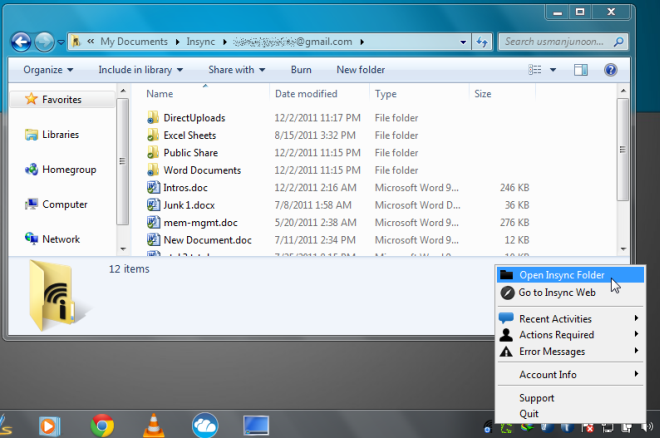Open the Intros.doc file
Image resolution: width=660 pixels, height=438 pixels.
pyautogui.click(x=186, y=187)
